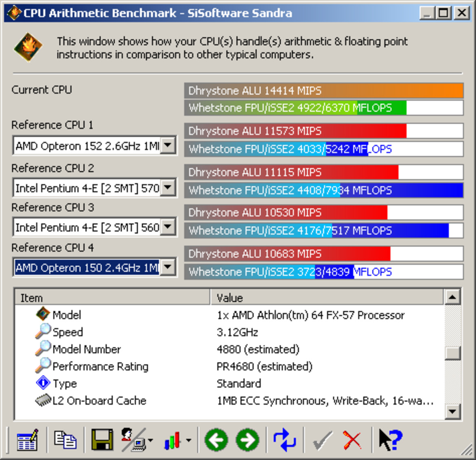Cancel using the red X icon

coord(352,440)
